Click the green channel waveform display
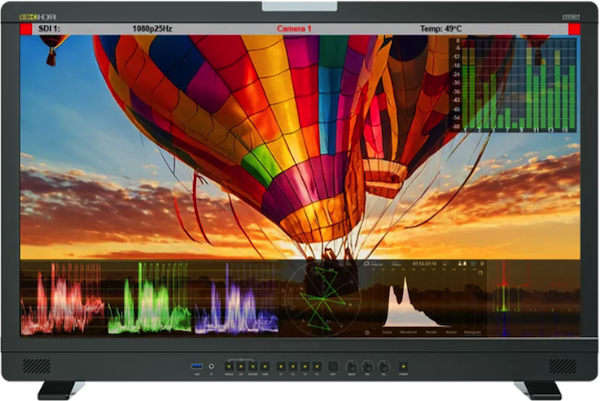This screenshot has width=600, height=401. 149,299
